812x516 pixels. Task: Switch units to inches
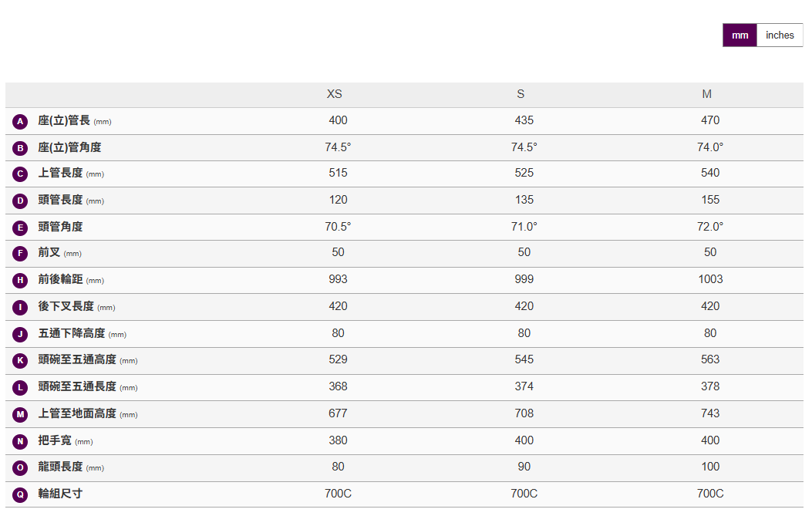[780, 35]
